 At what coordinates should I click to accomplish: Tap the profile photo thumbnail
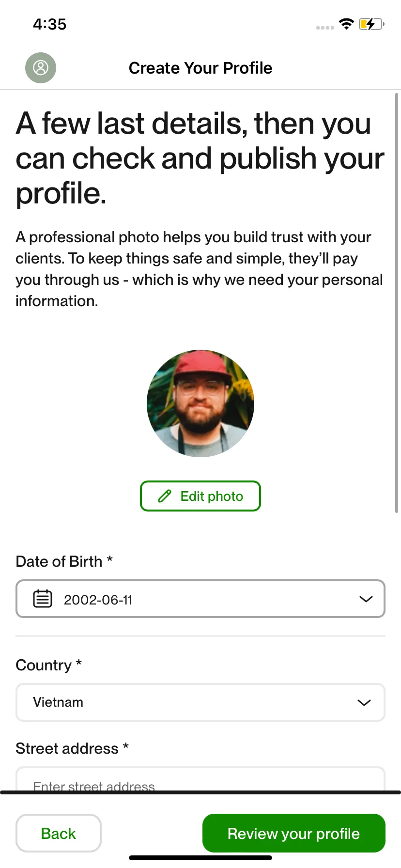tap(200, 403)
